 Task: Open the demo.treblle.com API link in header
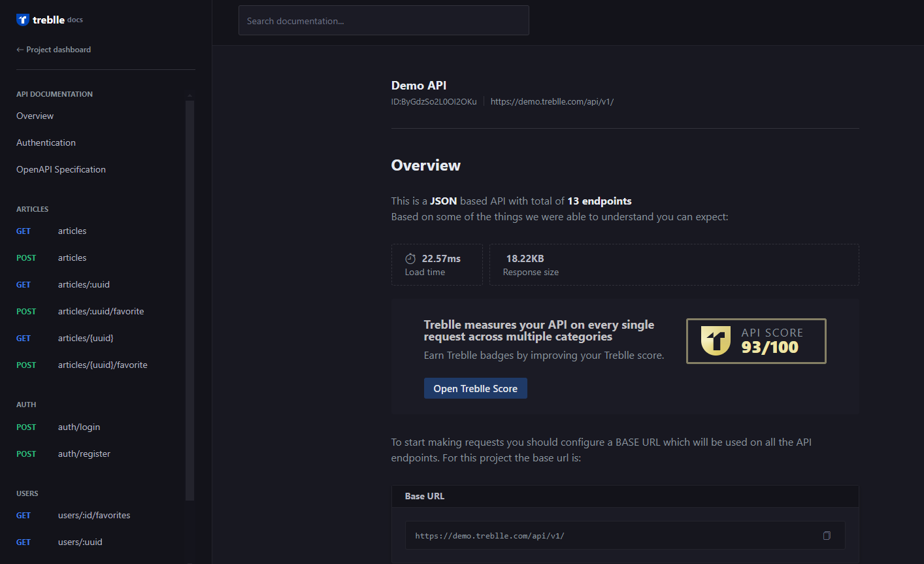point(552,101)
